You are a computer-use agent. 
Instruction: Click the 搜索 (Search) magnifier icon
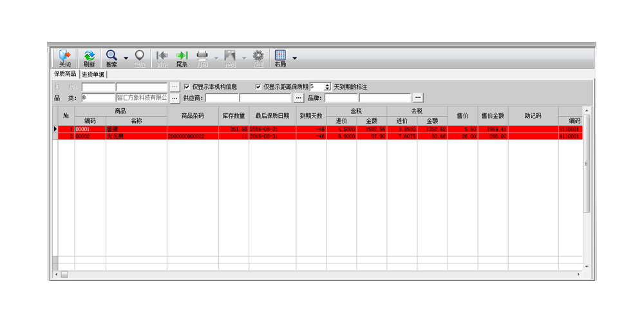[111, 59]
